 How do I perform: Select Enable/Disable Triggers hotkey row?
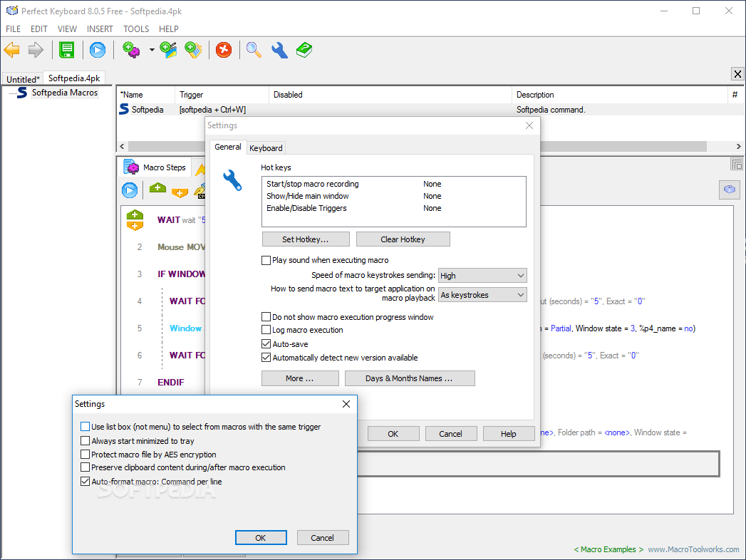pos(394,208)
